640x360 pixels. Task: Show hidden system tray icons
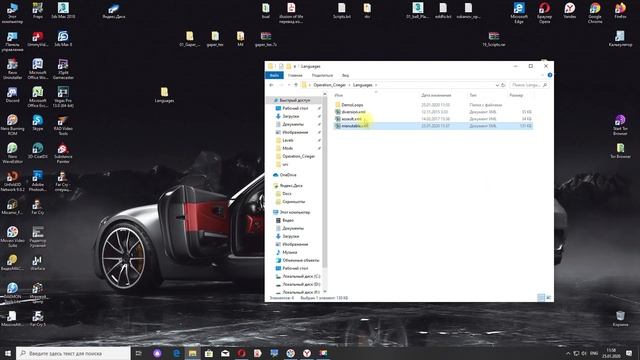coord(568,353)
